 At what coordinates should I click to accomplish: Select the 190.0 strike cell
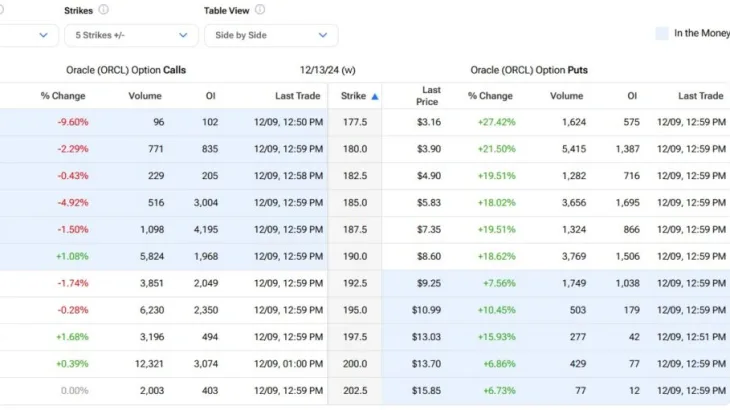(x=355, y=256)
